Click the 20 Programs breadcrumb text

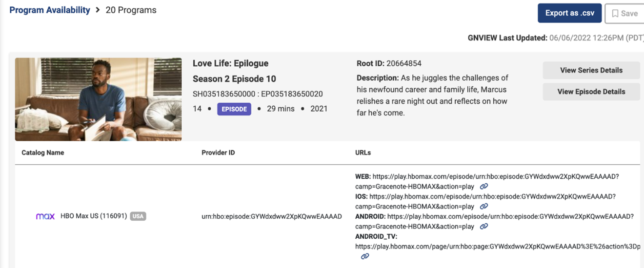click(131, 10)
